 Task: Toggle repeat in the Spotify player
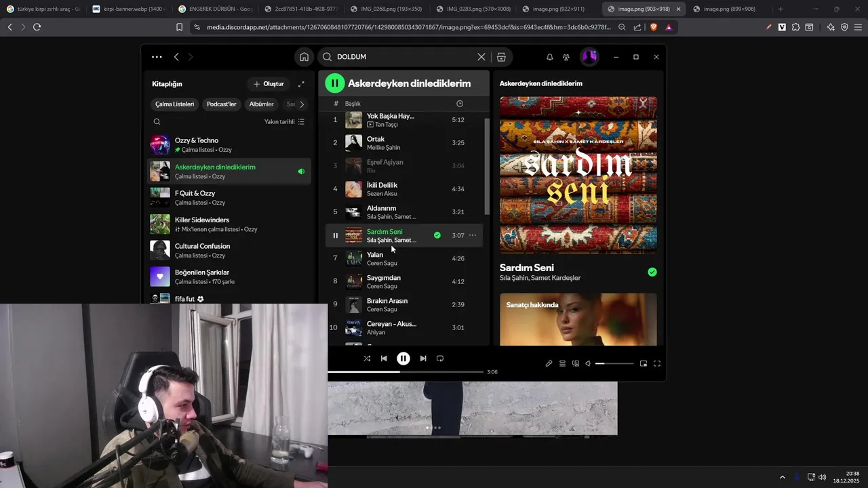point(440,359)
